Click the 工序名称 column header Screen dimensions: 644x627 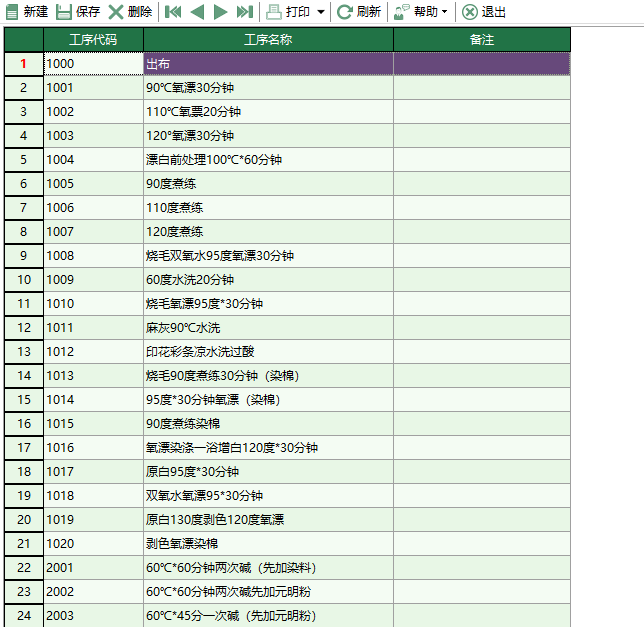pyautogui.click(x=268, y=40)
